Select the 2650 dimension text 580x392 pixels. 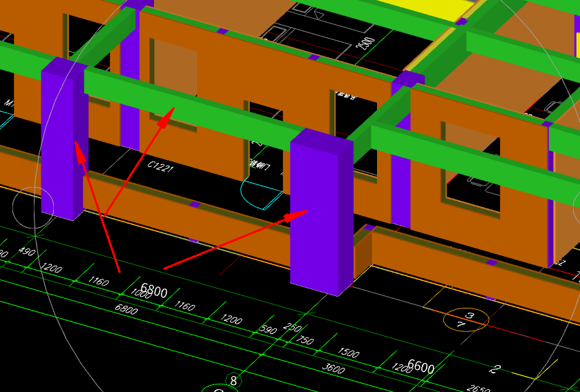[478, 389]
